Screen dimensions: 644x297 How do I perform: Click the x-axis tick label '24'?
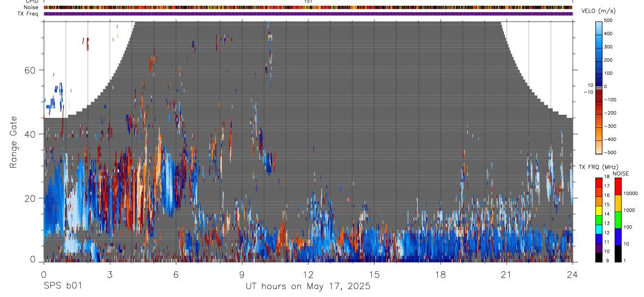pos(572,274)
